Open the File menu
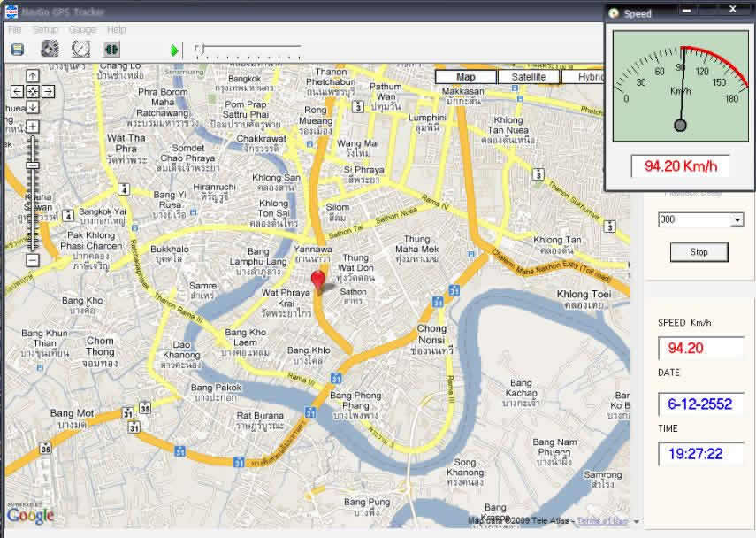 pyautogui.click(x=14, y=30)
